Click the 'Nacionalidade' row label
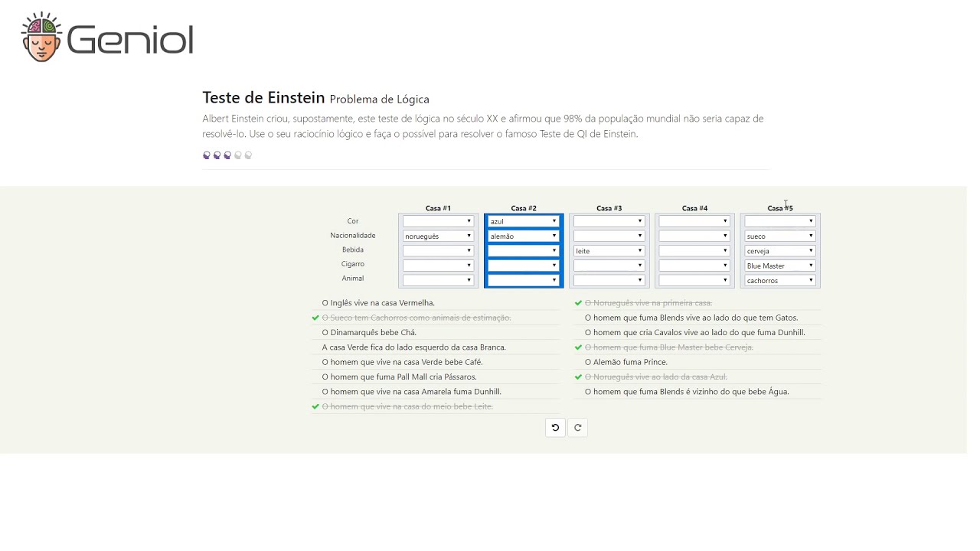 tap(353, 236)
